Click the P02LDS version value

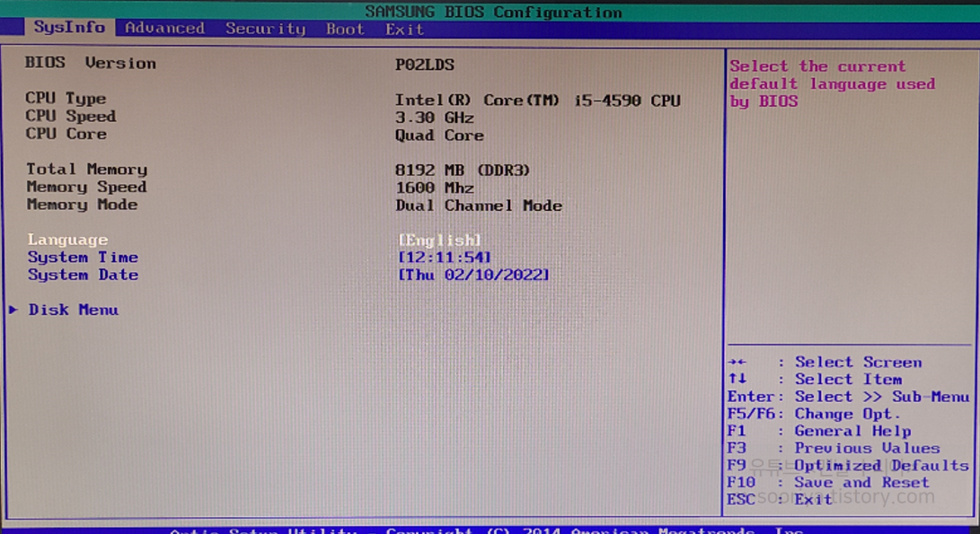(x=425, y=65)
